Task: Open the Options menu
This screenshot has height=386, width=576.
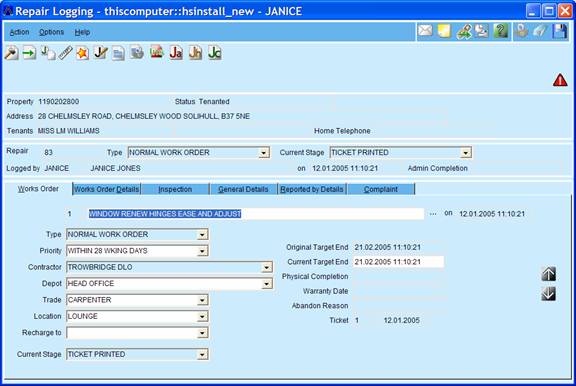Action: click(x=51, y=32)
